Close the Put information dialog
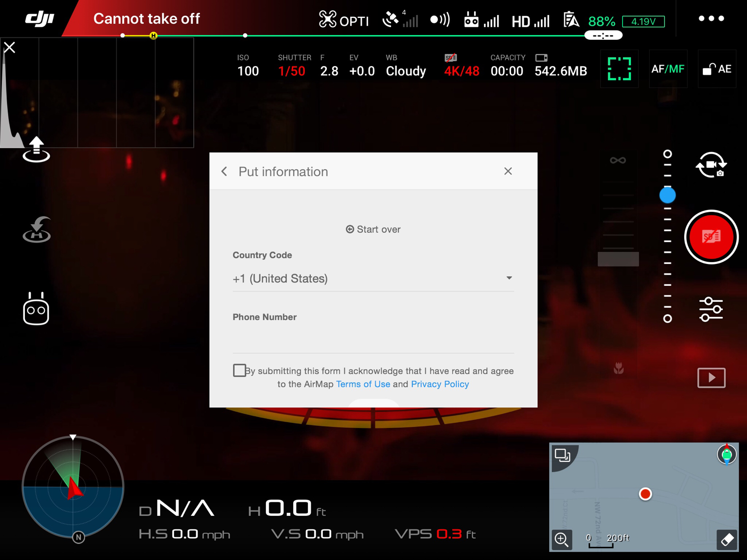747x560 pixels. tap(508, 171)
